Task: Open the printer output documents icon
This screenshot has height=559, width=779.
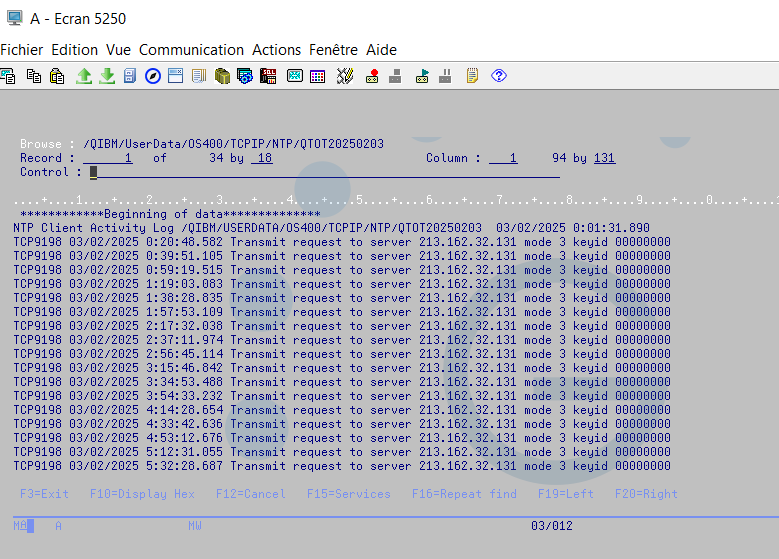Action: [x=199, y=76]
